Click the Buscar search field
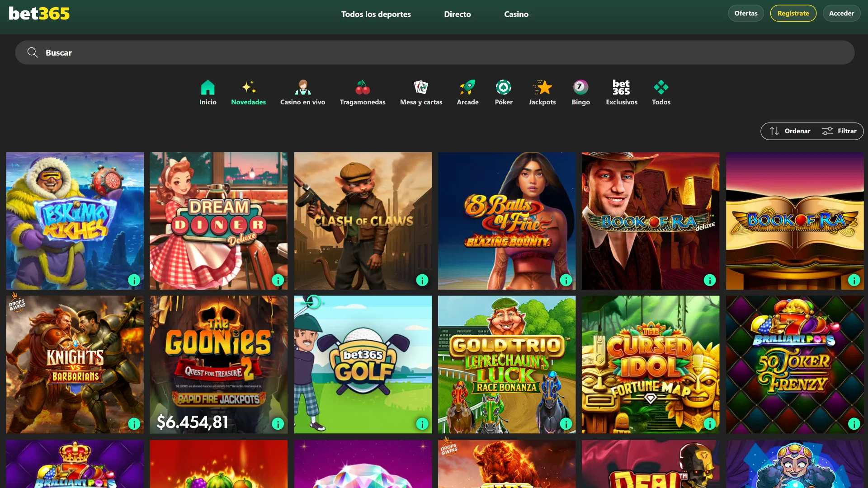The image size is (868, 488). click(x=435, y=52)
